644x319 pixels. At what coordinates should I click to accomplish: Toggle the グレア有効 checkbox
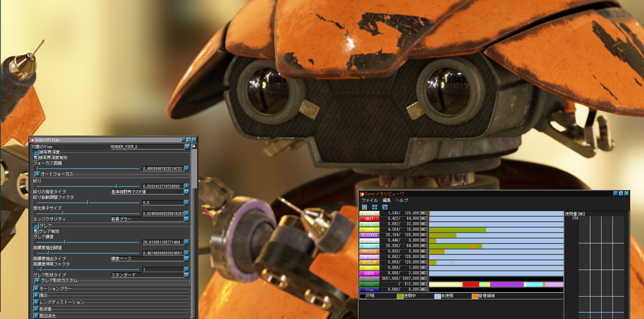point(36,231)
